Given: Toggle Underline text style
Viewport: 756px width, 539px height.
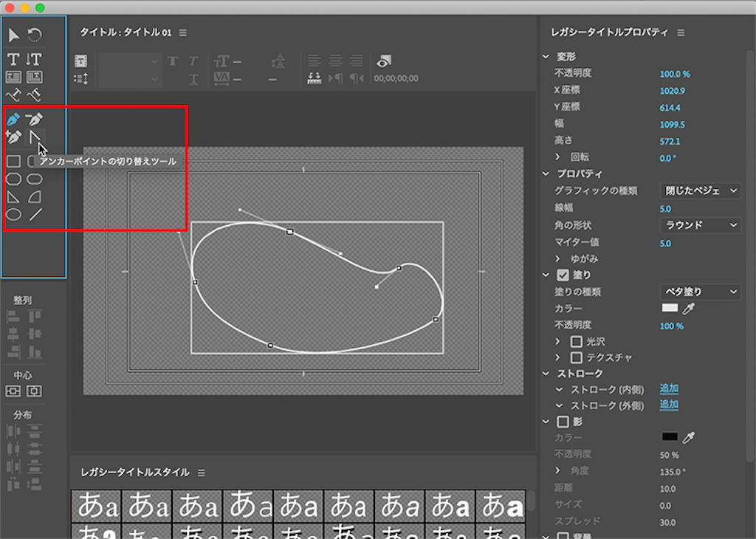Looking at the screenshot, I should coord(193,79).
